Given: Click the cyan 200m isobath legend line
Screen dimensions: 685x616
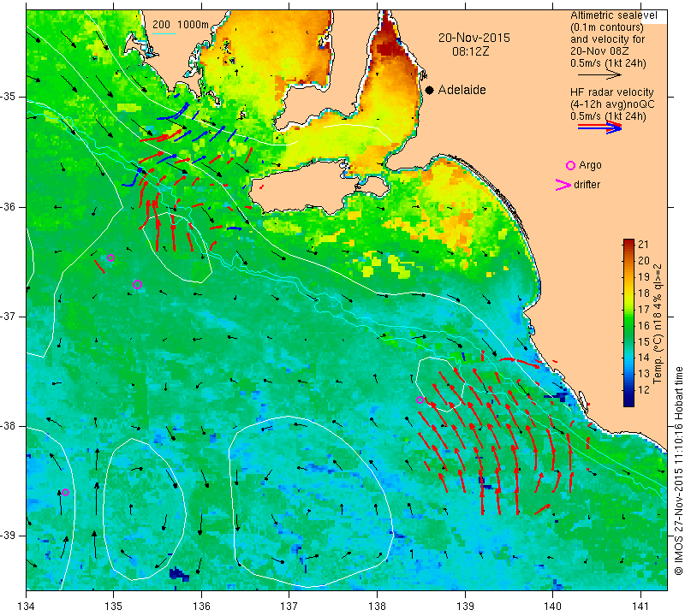Looking at the screenshot, I should tap(164, 33).
